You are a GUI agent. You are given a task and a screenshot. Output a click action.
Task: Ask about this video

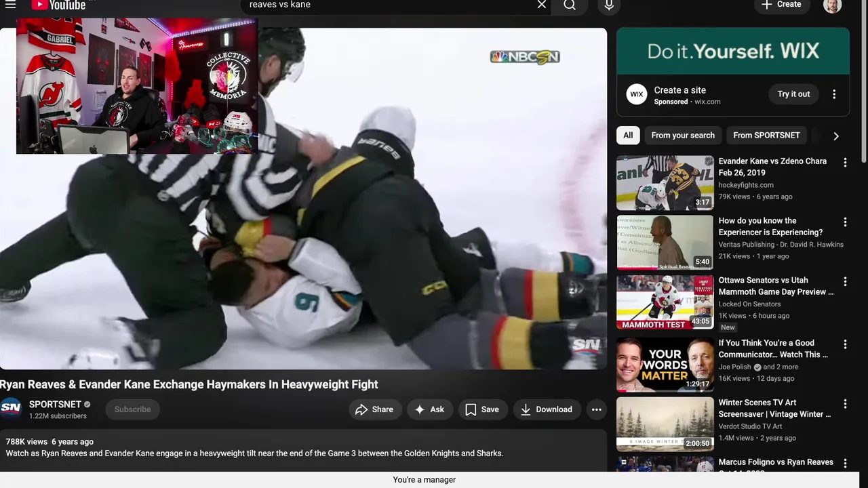(430, 409)
